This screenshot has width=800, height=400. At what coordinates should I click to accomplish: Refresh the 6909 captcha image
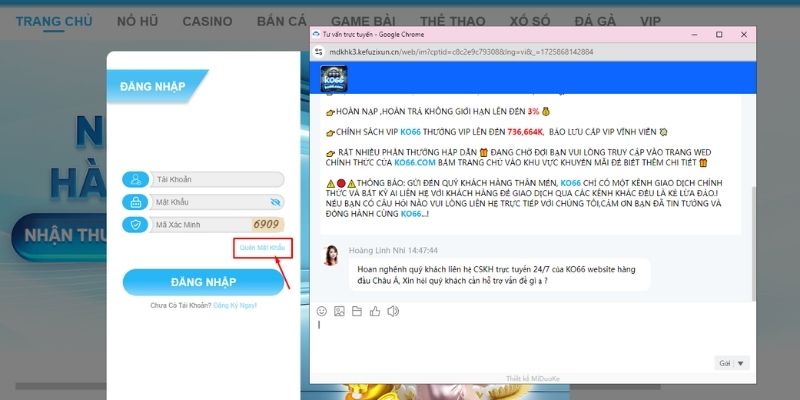tap(266, 224)
